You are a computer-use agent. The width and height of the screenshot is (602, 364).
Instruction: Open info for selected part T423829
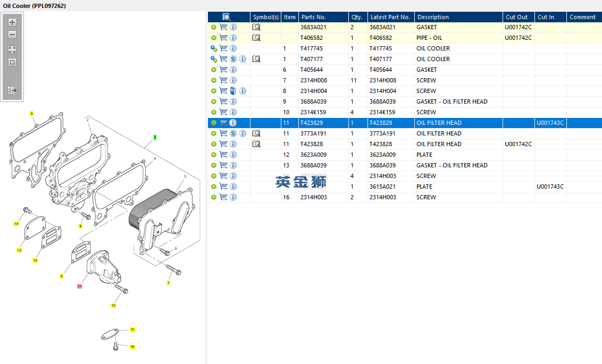[x=233, y=123]
